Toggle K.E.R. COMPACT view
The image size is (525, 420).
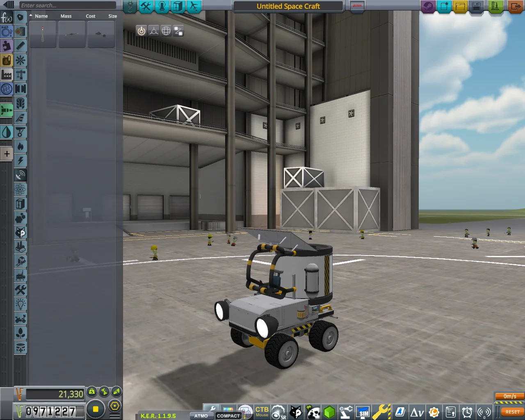pyautogui.click(x=228, y=415)
